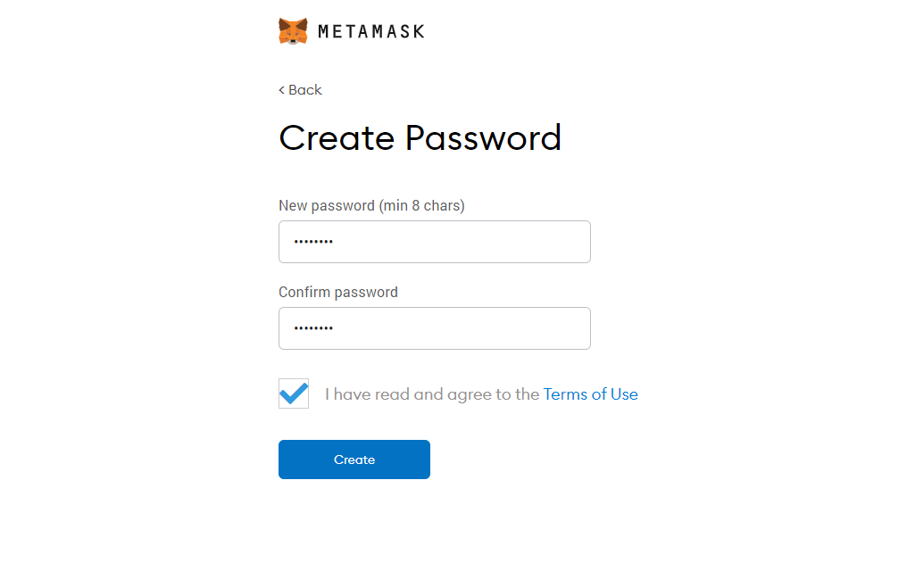Click the blue checkmark icon
Viewport: 907px width, 588px height.
294,393
